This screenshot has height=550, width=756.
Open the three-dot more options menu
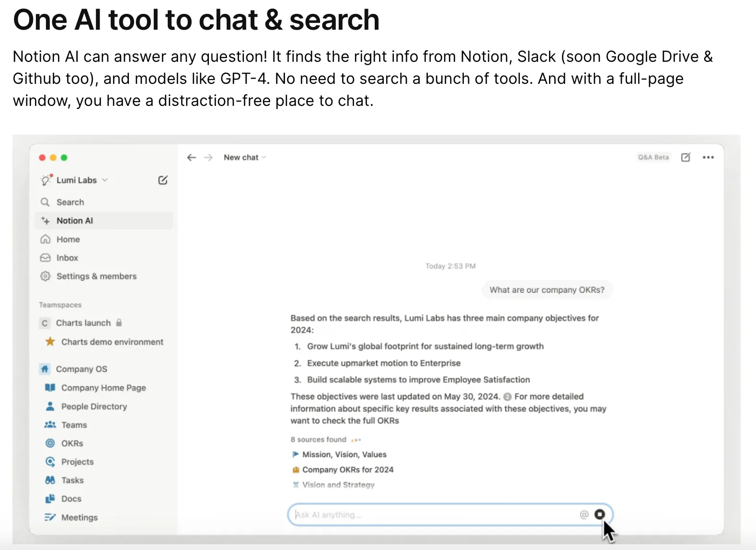click(x=708, y=158)
